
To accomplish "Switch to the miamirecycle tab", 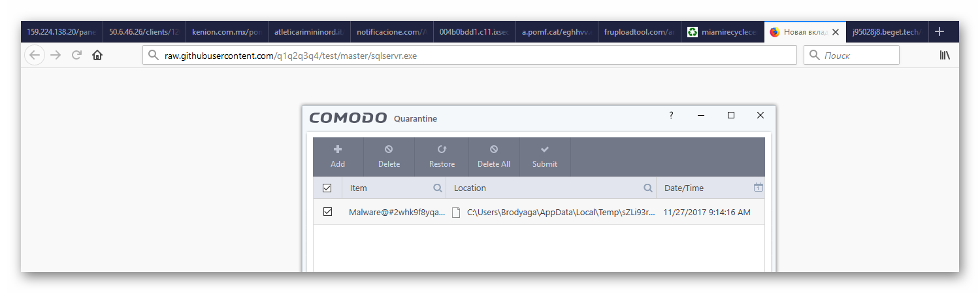I will (723, 31).
